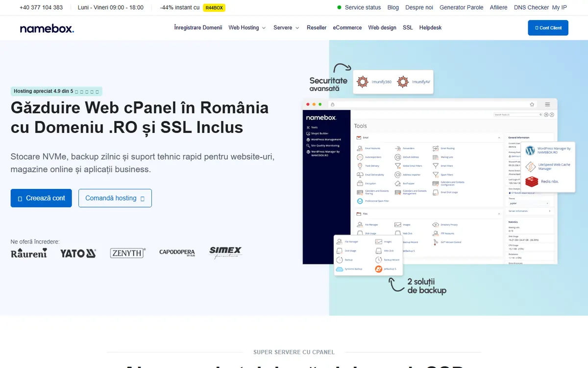
Task: Click the ImunifyAV icon in hero illustration
Action: 403,81
